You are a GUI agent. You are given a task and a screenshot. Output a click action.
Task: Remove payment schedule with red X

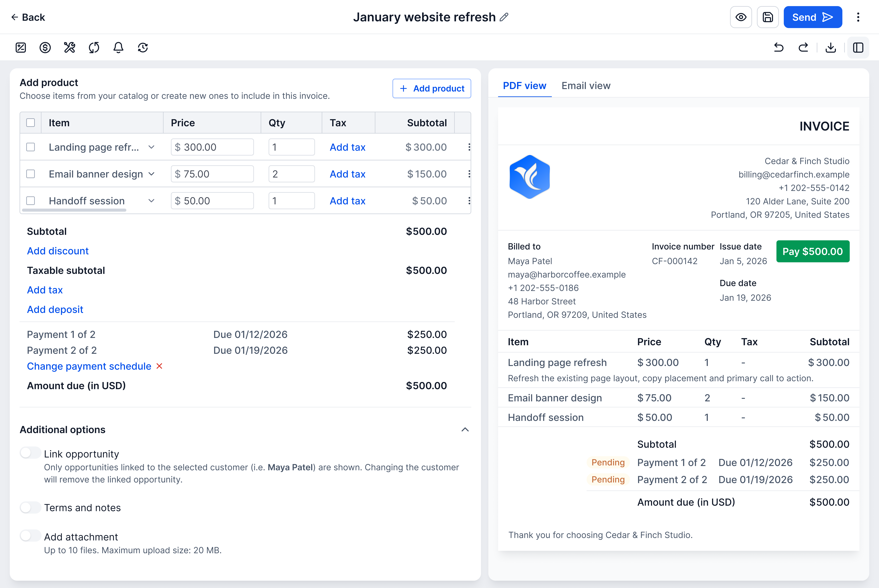click(x=159, y=366)
